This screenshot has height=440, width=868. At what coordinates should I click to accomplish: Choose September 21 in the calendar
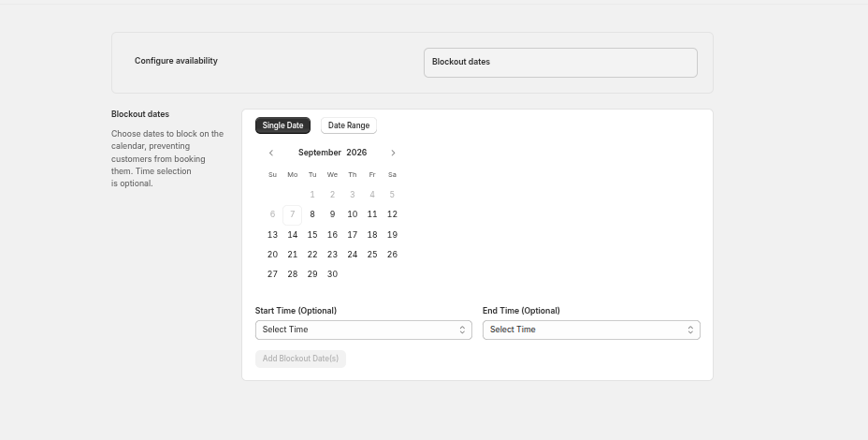click(292, 255)
